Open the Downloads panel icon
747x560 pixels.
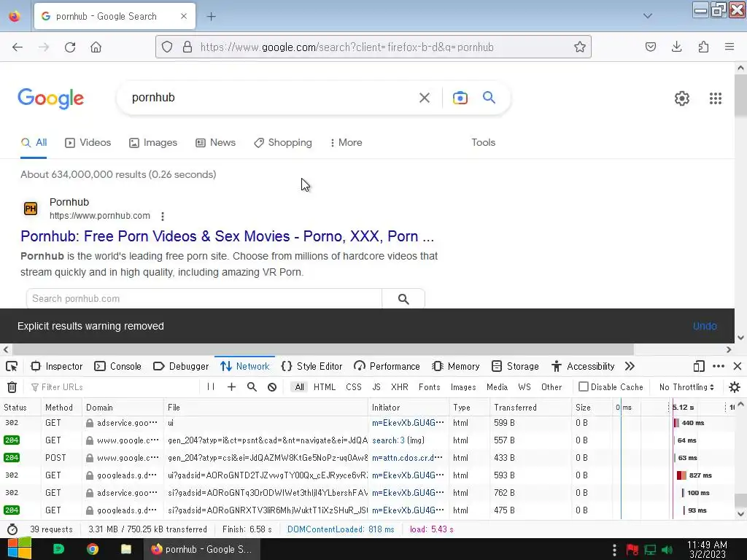[676, 47]
